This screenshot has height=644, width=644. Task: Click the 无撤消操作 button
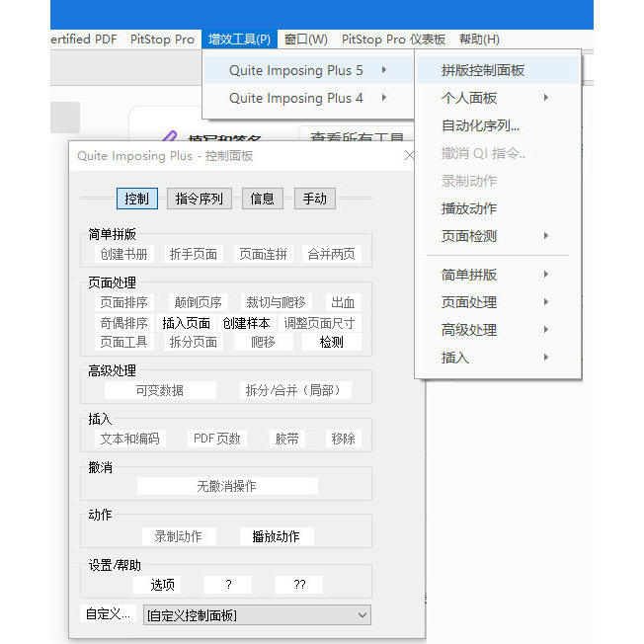tap(227, 486)
